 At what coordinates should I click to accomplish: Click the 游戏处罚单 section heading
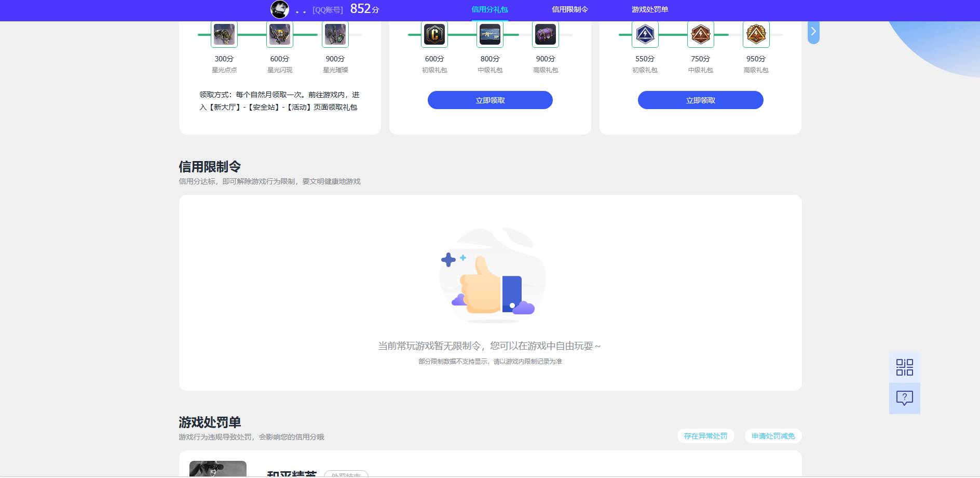[210, 422]
